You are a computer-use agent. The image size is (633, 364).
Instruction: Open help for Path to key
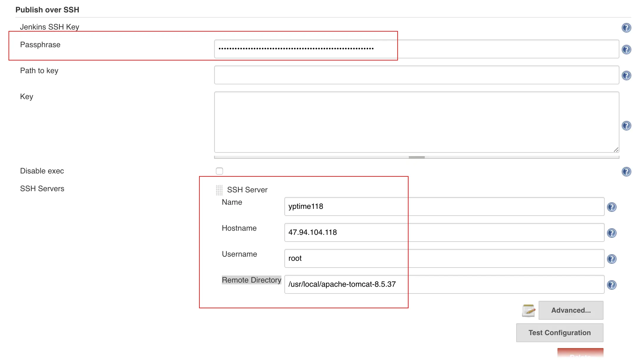[x=626, y=76]
